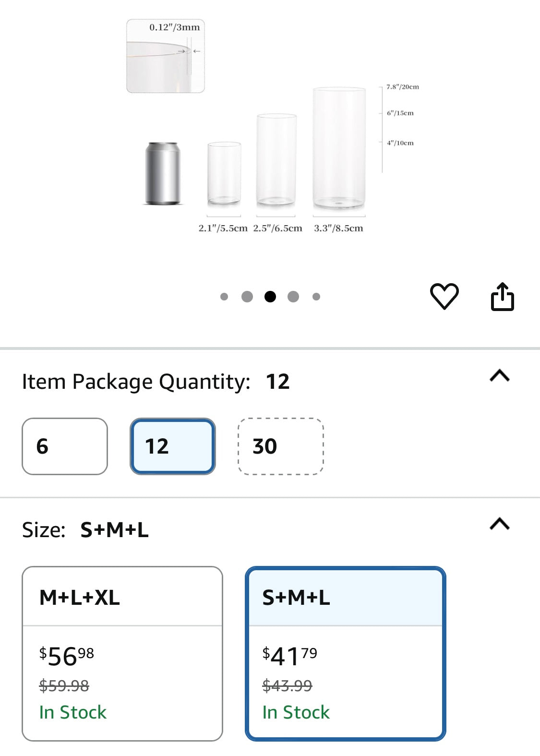Tap the $56.98 price
The height and width of the screenshot is (756, 540).
[x=67, y=656]
